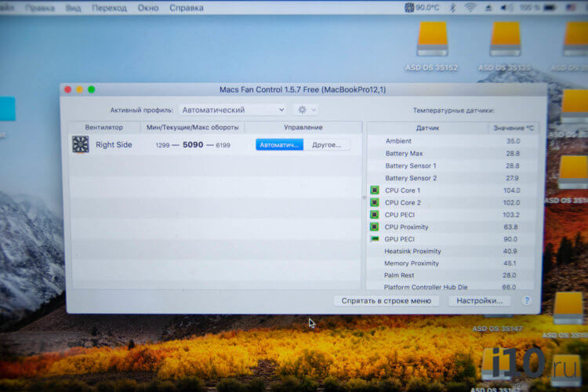Click the Right Side fan name
The width and height of the screenshot is (588, 392).
[x=114, y=145]
